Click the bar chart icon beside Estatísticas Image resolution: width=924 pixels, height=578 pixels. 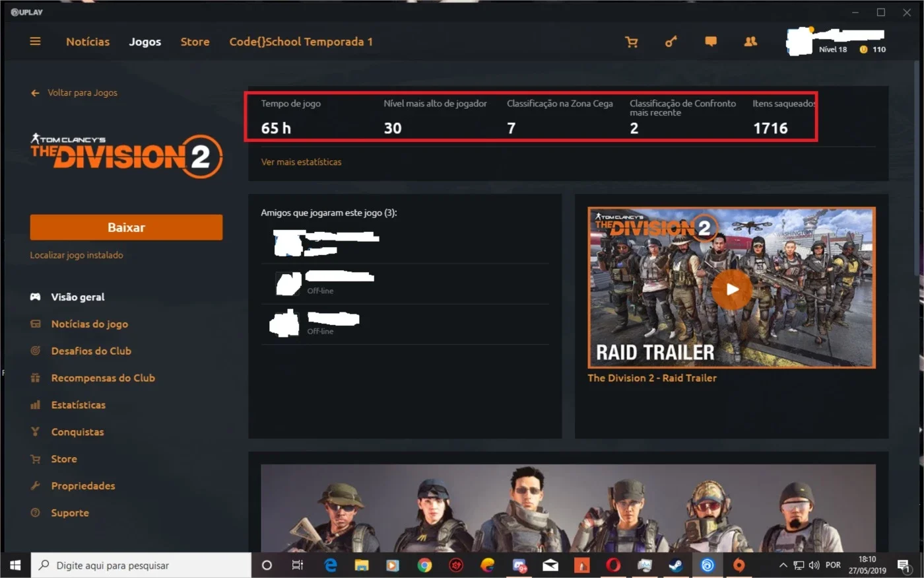click(36, 405)
